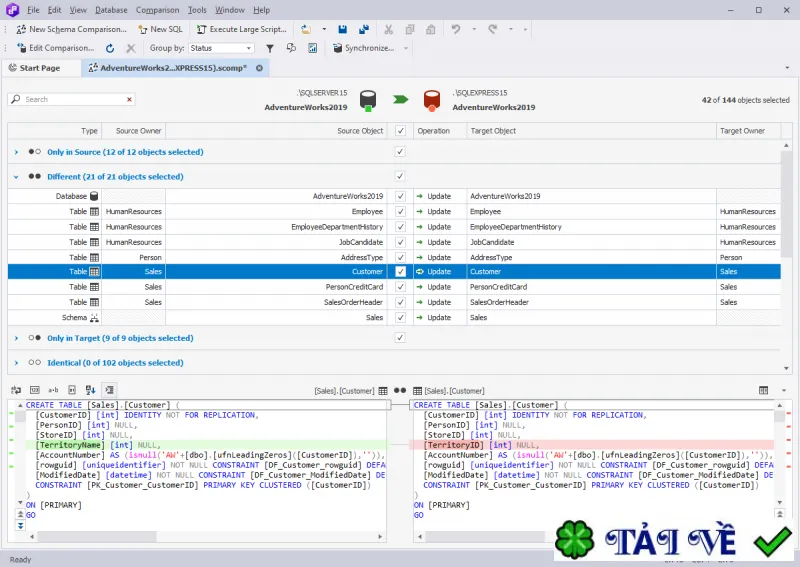Open the Comparison menu

click(x=158, y=10)
